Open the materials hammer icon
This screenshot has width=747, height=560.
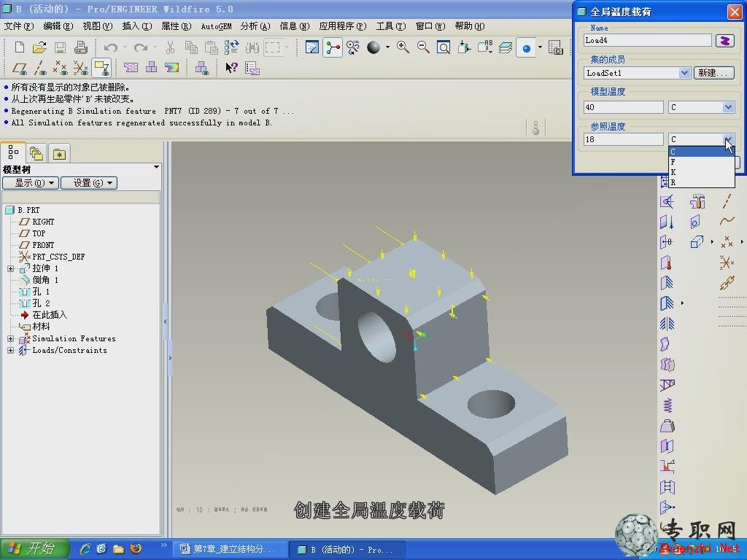click(697, 201)
